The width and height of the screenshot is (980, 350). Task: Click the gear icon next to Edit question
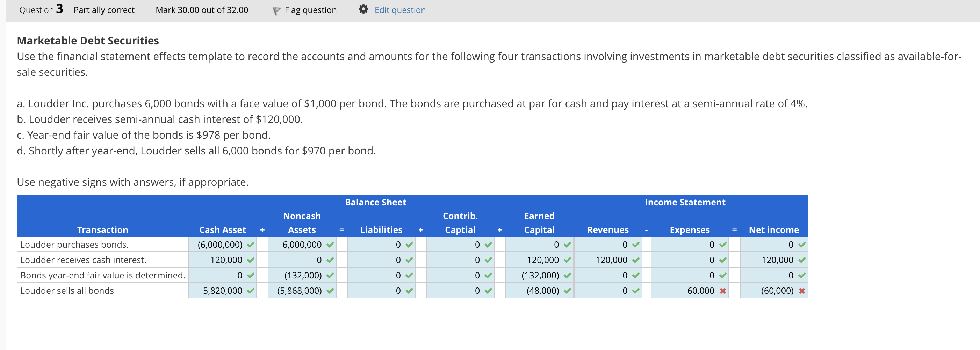point(363,9)
